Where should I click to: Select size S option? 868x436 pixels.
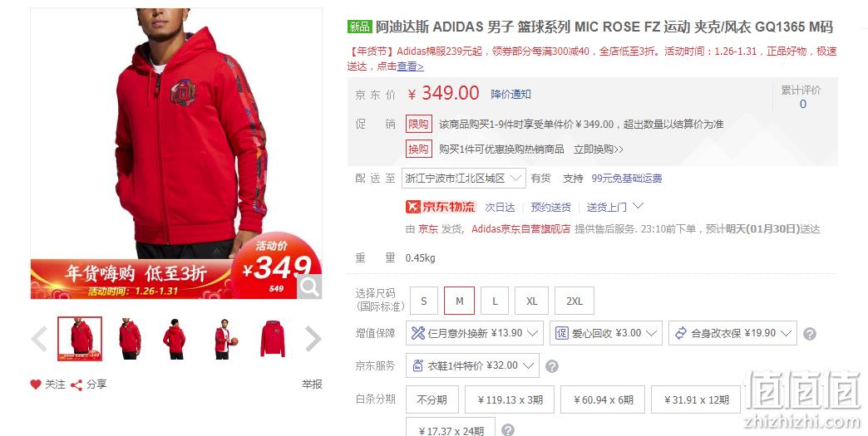pos(424,301)
